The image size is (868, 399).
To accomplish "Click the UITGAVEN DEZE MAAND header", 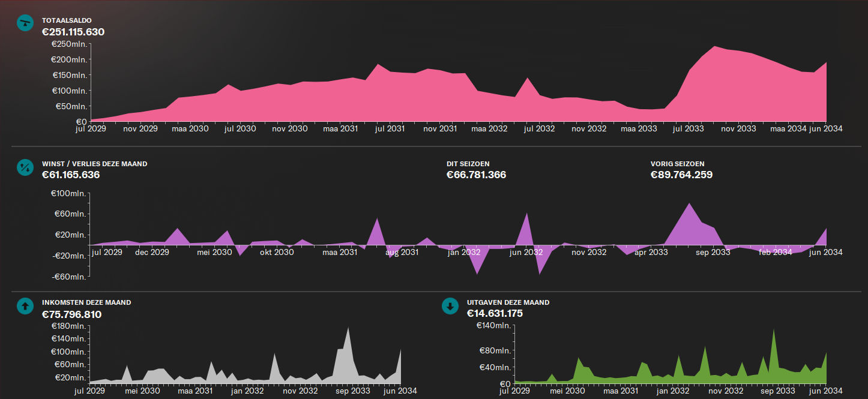I will coord(508,302).
